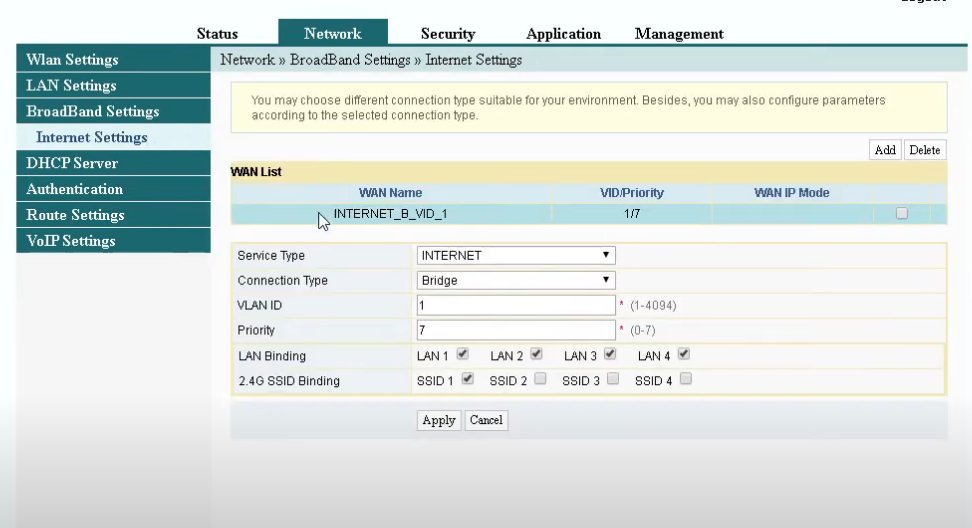Uncheck LAN 2 binding
Image resolution: width=972 pixels, height=528 pixels.
coord(536,354)
